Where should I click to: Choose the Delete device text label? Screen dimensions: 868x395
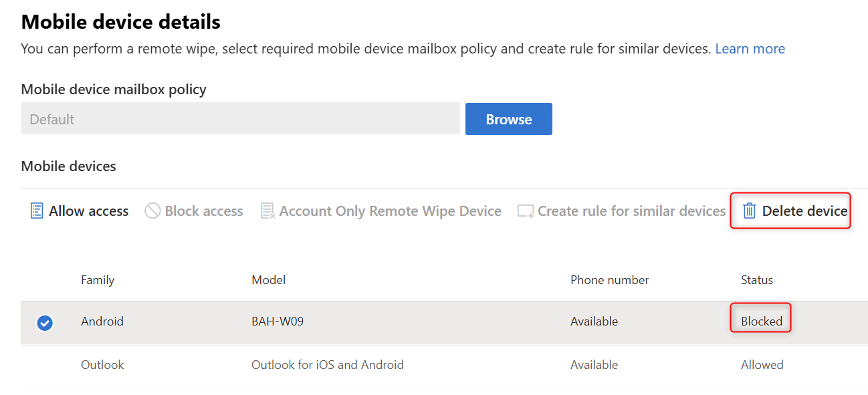tap(804, 211)
